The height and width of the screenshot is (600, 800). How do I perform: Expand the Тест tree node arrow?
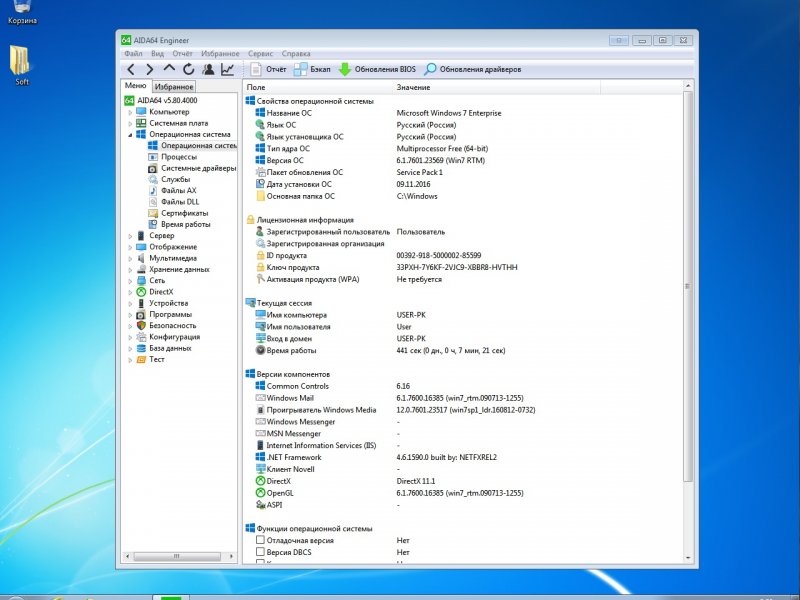coord(130,360)
